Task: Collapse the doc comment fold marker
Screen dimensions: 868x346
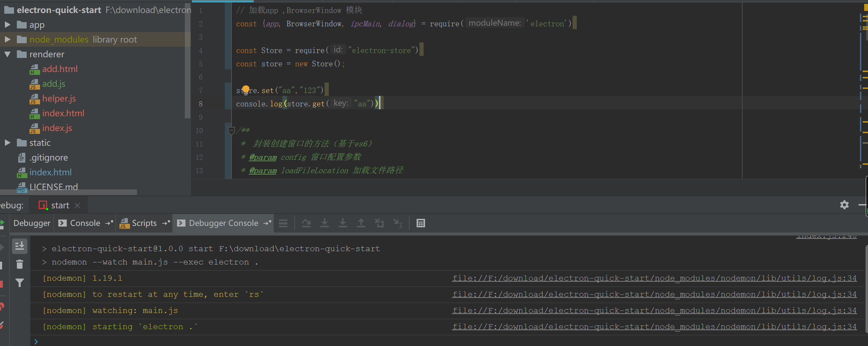Action: [231, 130]
